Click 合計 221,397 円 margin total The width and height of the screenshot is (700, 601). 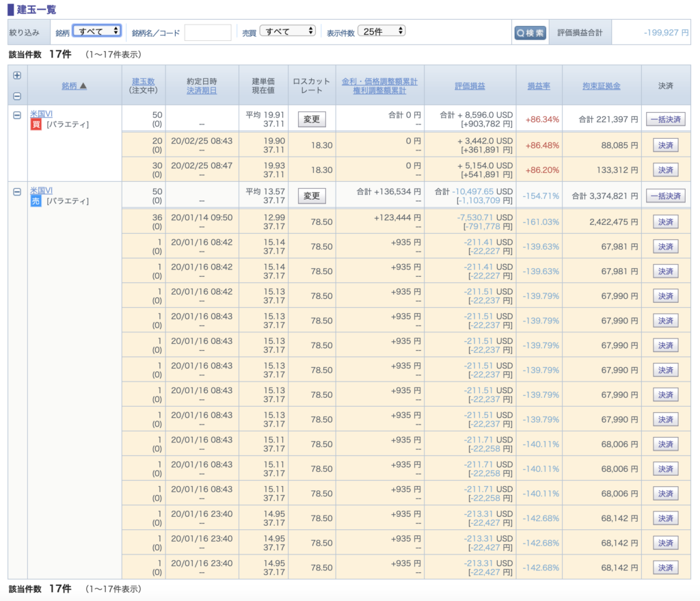click(608, 120)
